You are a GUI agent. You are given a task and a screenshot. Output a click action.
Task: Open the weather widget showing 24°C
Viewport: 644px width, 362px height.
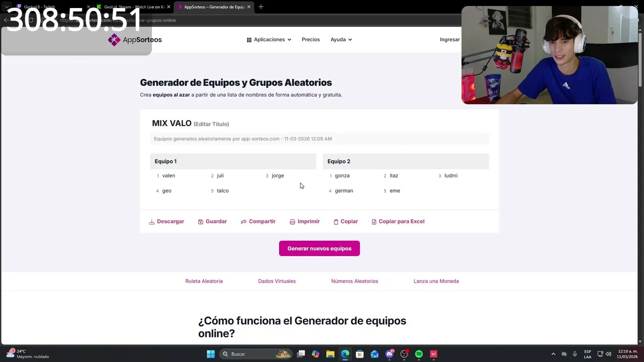point(28,354)
